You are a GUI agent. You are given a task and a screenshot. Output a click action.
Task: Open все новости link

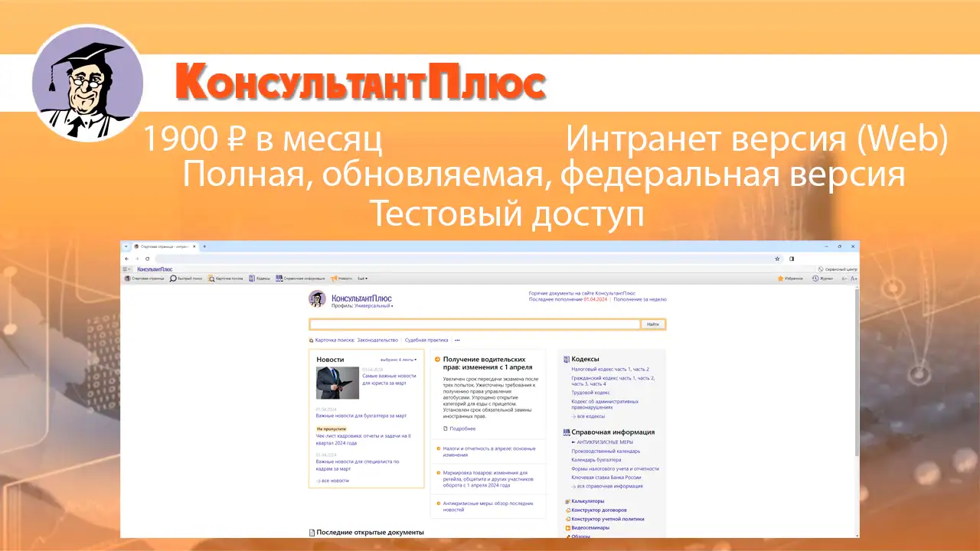pyautogui.click(x=332, y=481)
